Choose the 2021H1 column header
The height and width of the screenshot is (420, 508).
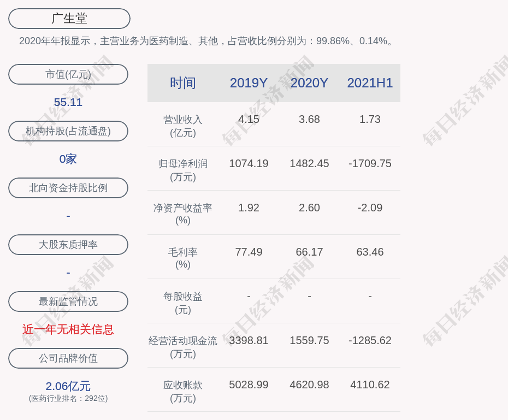[x=370, y=83]
